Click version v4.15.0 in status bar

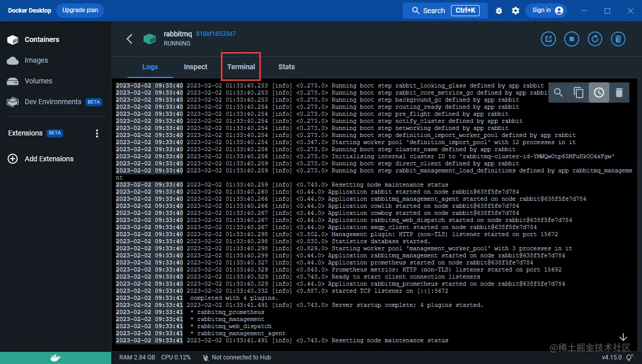(x=612, y=357)
